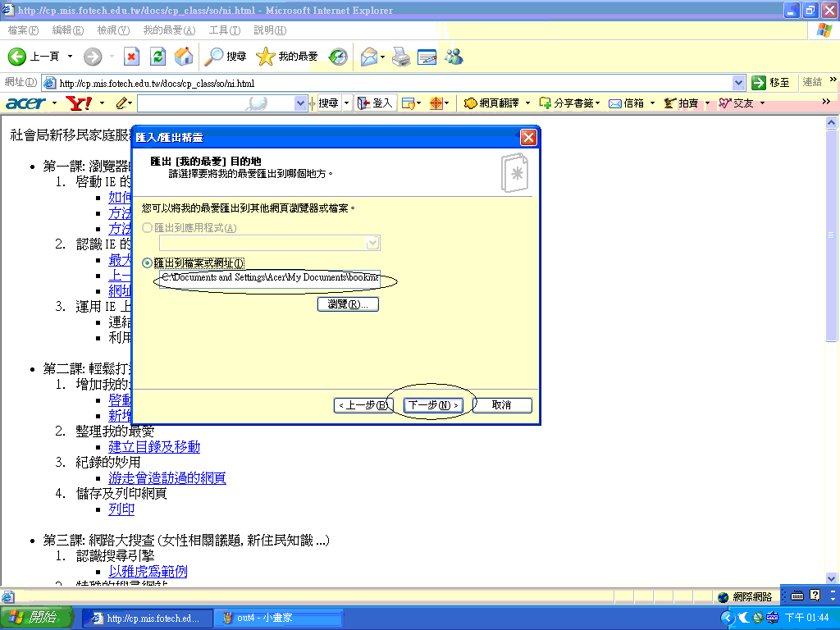
Task: Select 匯出到檔案或網址 radio button
Action: tap(148, 262)
